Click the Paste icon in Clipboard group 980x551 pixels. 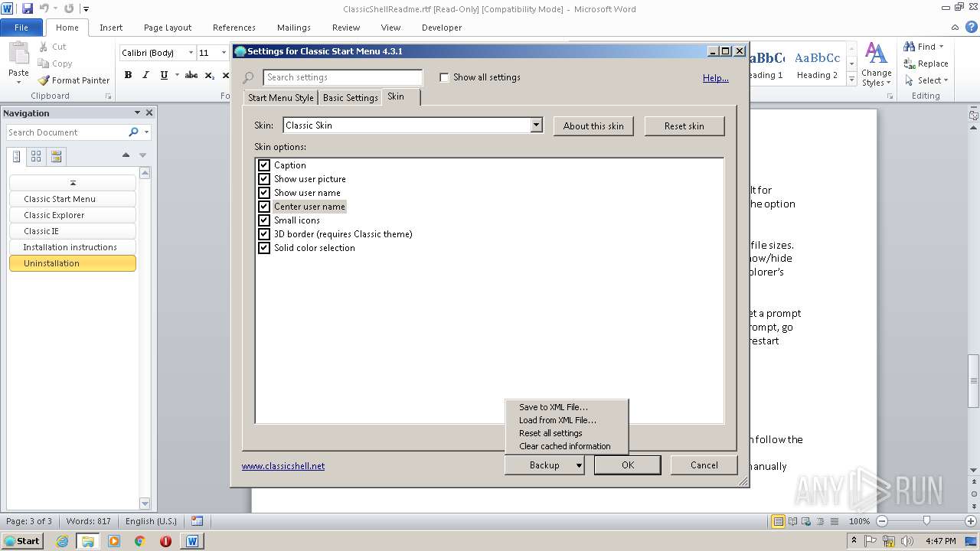click(x=18, y=54)
